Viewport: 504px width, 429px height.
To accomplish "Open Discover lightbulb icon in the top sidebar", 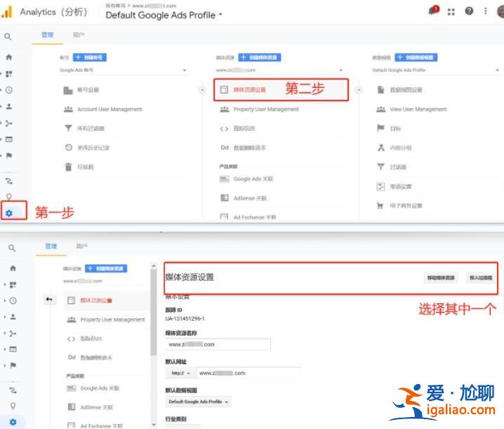I will coord(9,196).
